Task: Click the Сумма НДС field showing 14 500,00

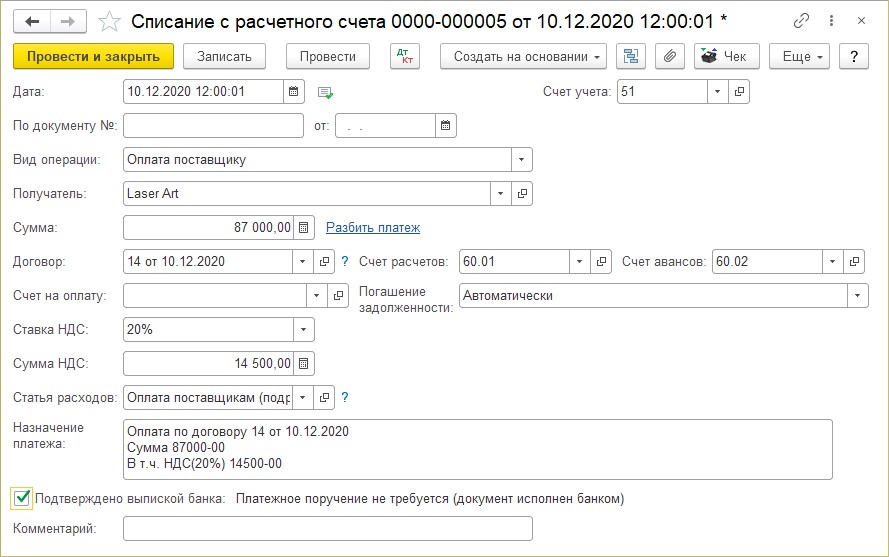Action: [x=208, y=364]
